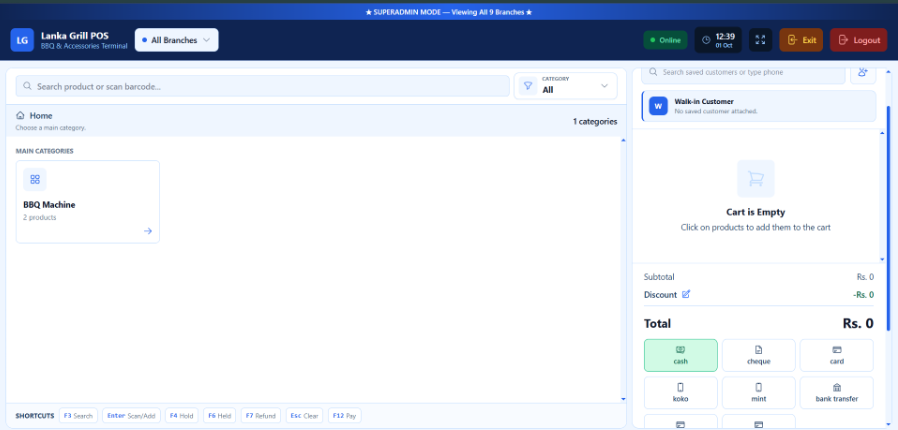Select mint payment method
898x430 pixels.
pyautogui.click(x=758, y=392)
